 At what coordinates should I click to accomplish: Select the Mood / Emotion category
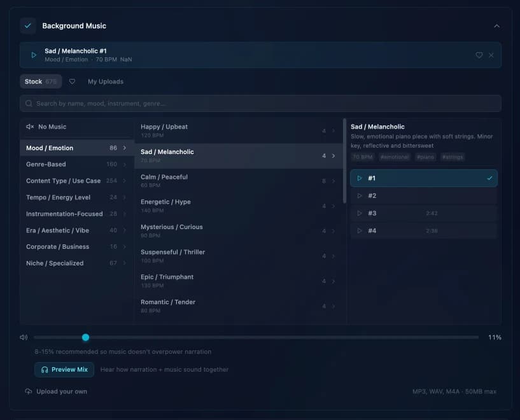pos(77,148)
